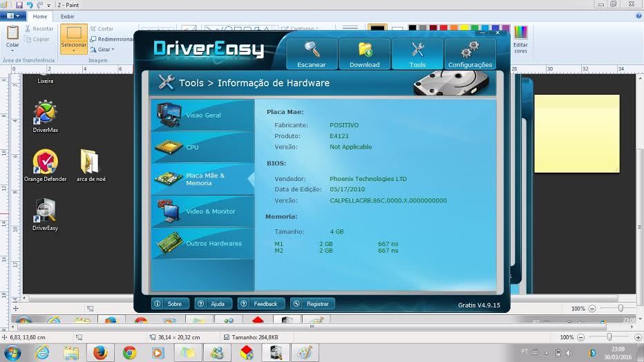Select Visão Geral in the hardware sidebar

click(x=203, y=115)
